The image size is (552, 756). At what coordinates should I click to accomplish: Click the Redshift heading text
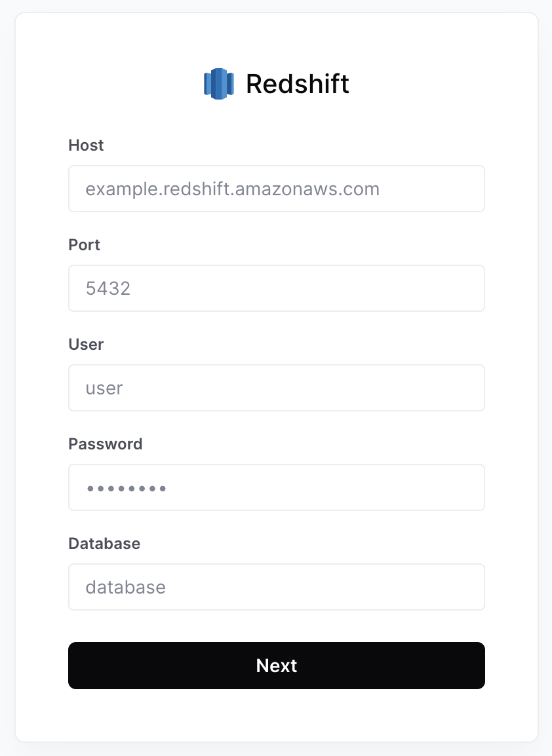(x=297, y=84)
